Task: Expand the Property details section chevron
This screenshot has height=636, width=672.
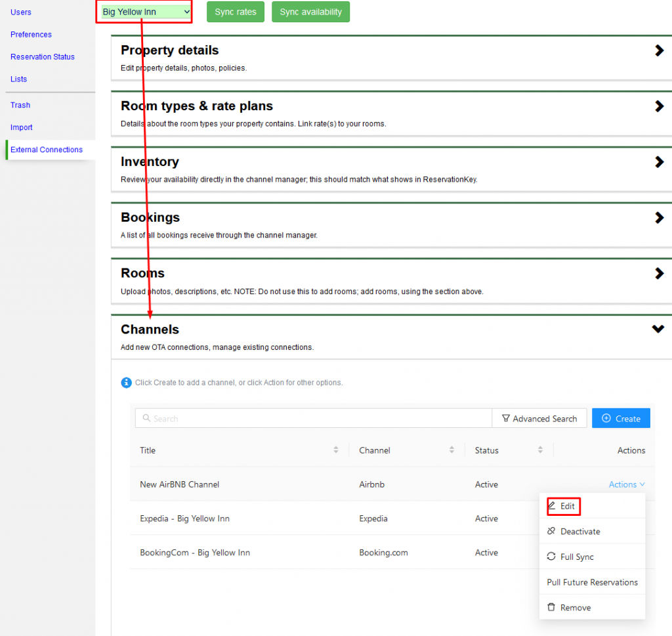Action: [659, 51]
